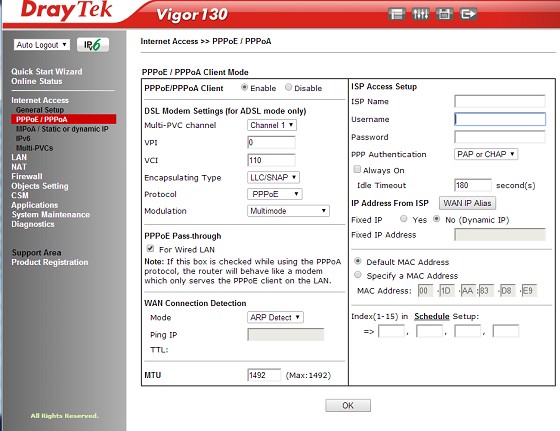
Task: Select No (Dynamic IP) radio
Action: 436,219
